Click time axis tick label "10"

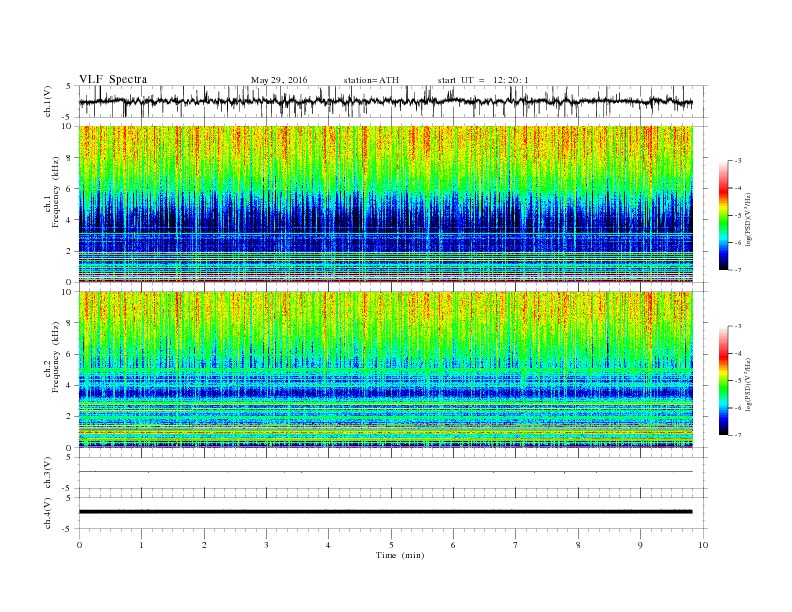[x=703, y=545]
